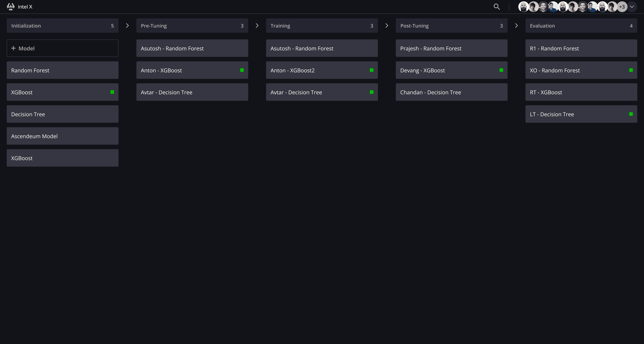This screenshot has width=644, height=344.
Task: Click chevron between Training and Post-Tuning
Action: (x=387, y=26)
